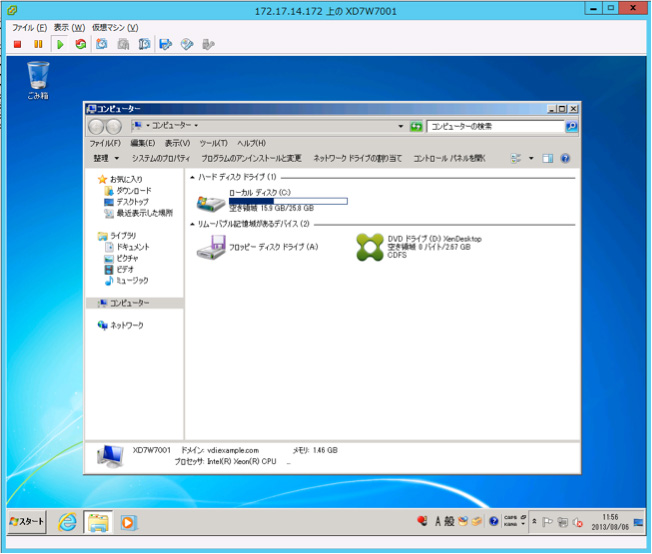Screen dimensions: 652x554
Task: Open the address bar history dropdown
Action: tap(400, 126)
